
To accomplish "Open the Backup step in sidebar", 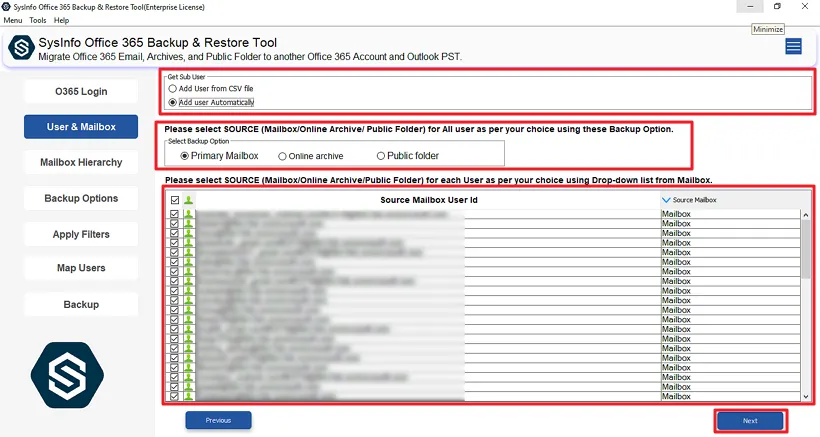I will pyautogui.click(x=81, y=304).
